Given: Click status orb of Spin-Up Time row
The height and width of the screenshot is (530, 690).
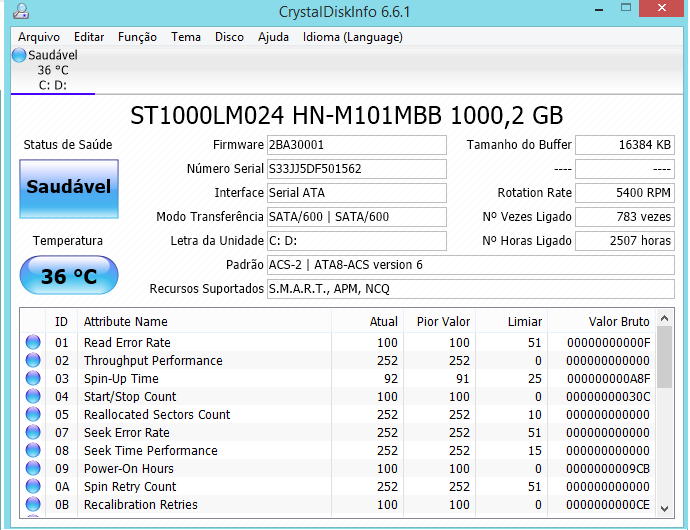Looking at the screenshot, I should (x=33, y=379).
